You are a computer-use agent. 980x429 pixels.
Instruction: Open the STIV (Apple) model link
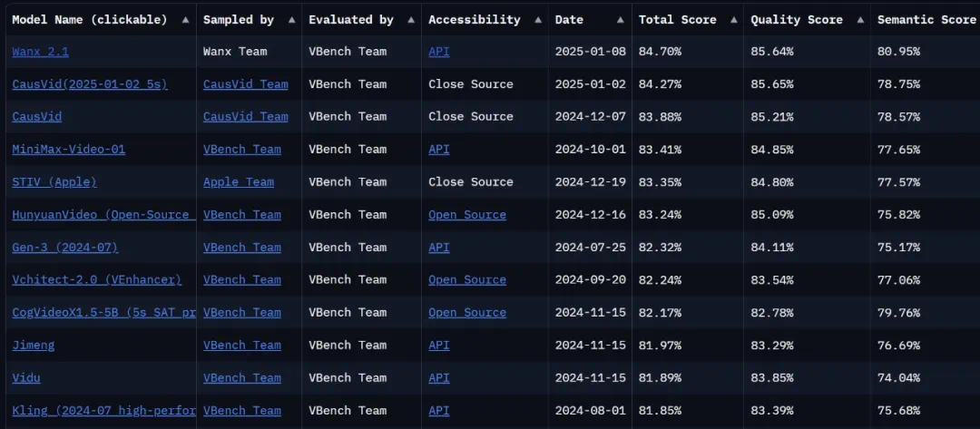pyautogui.click(x=54, y=182)
